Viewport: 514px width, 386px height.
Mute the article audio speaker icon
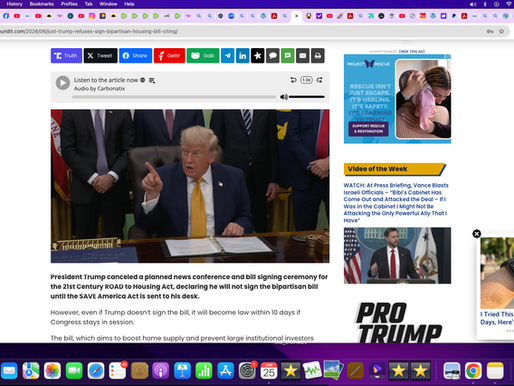pos(284,97)
